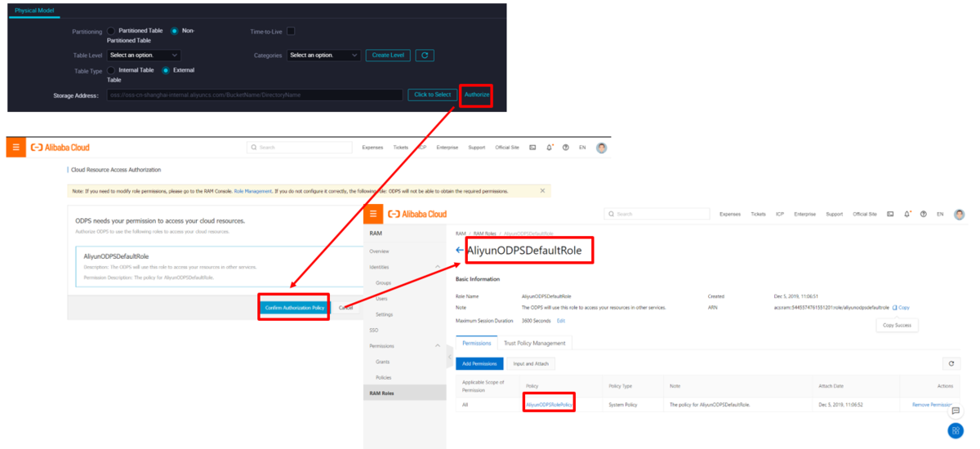980x449 pixels.
Task: Open Official Site in the authorization page header
Action: [507, 148]
